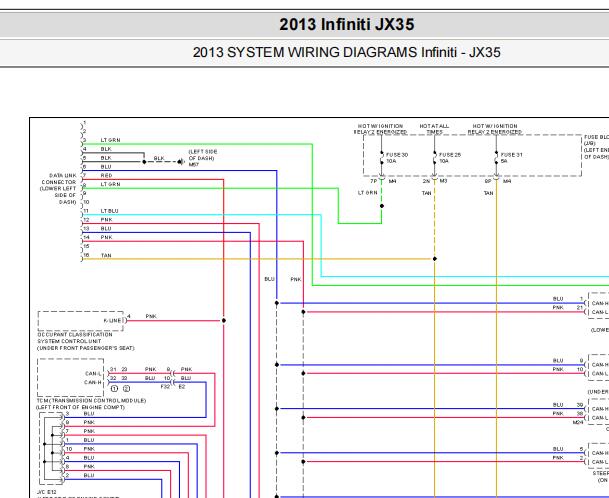Click the "BLK" wire label at pin 4
This screenshot has height=498, width=609.
(x=106, y=149)
